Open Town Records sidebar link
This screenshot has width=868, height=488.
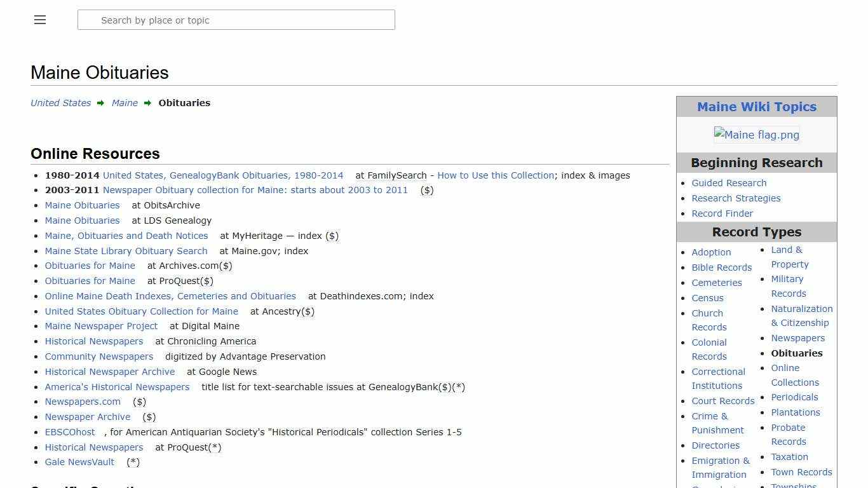801,472
